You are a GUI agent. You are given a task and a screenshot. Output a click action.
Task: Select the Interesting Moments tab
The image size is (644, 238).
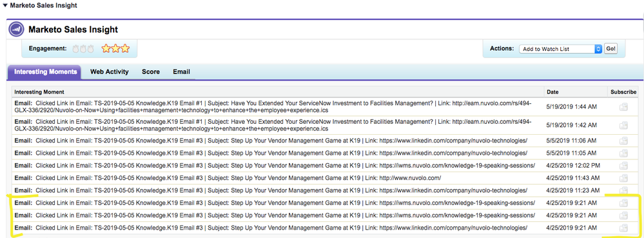point(45,72)
